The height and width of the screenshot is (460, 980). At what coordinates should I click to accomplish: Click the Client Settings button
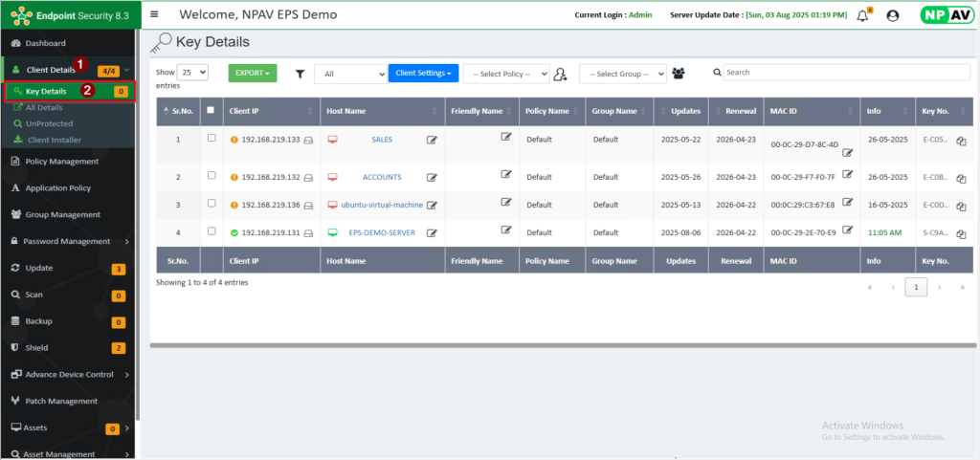(423, 73)
